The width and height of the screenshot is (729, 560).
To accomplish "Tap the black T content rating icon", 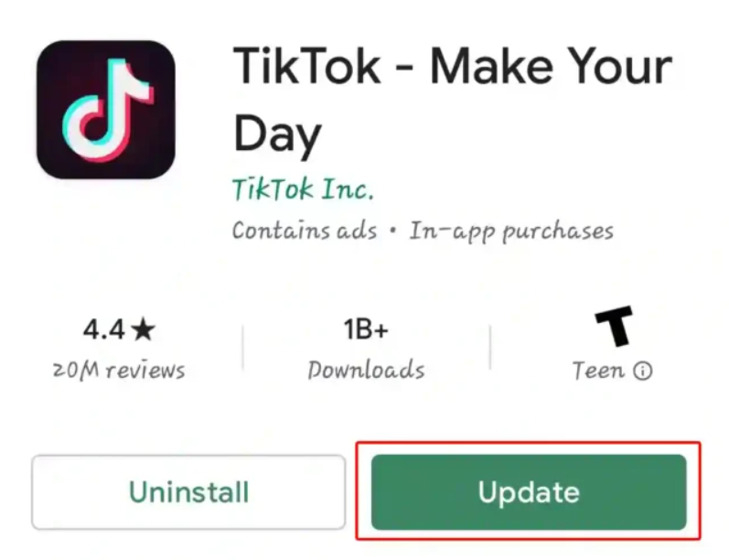I will (613, 327).
